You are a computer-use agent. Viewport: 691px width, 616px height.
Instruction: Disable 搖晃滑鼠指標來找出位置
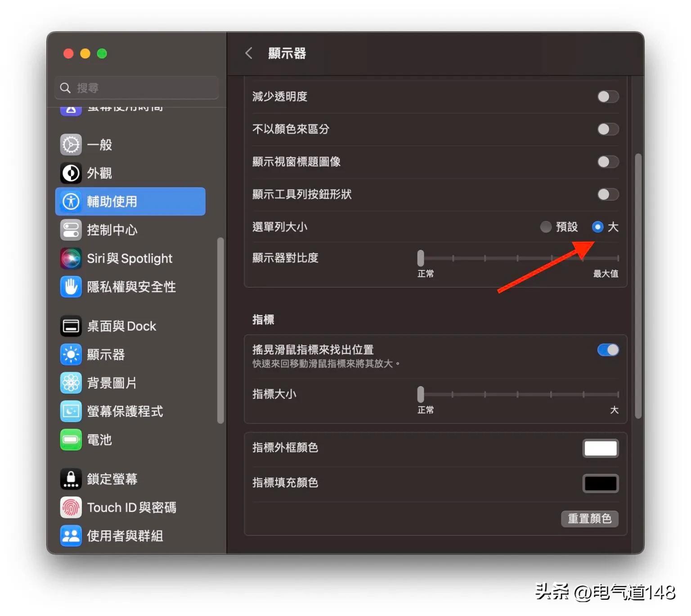point(608,350)
